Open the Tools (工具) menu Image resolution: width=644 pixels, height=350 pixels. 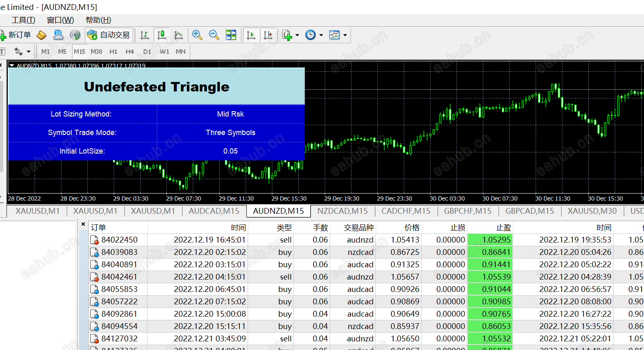coord(23,20)
